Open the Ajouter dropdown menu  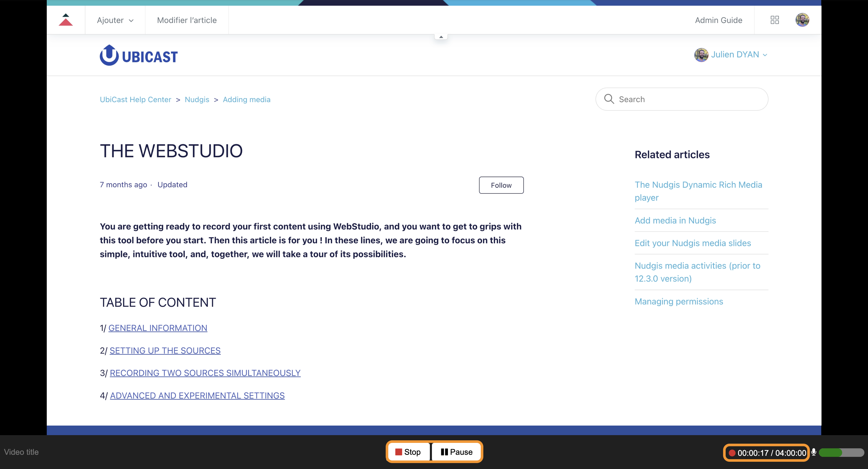(x=115, y=20)
